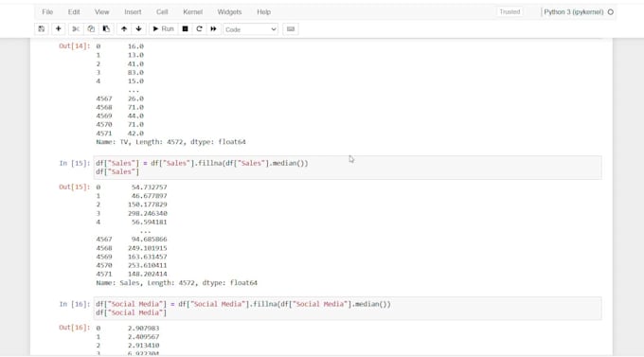Click the Python 3 (ipykernel) kernel name
The height and width of the screenshot is (357, 644).
[574, 12]
